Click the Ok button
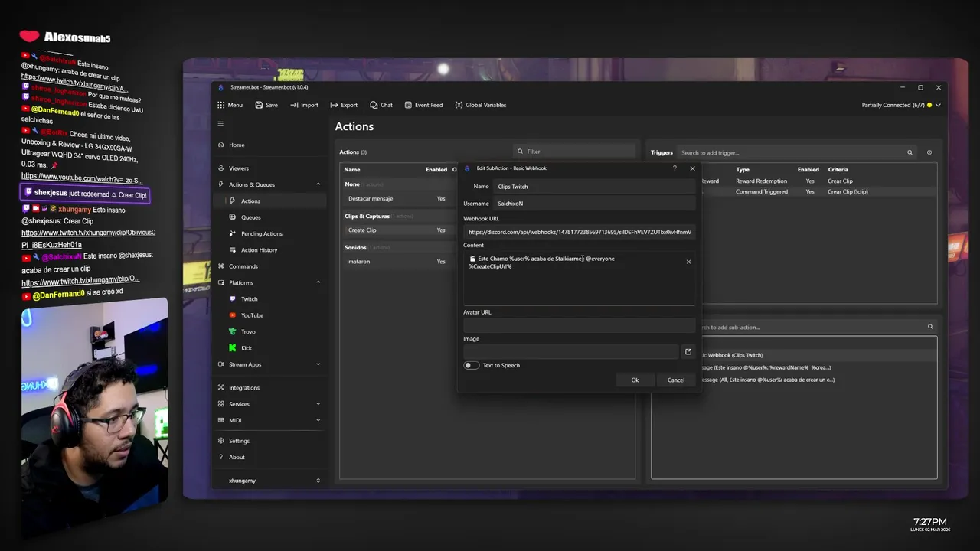Viewport: 980px width, 551px height. [x=635, y=380]
